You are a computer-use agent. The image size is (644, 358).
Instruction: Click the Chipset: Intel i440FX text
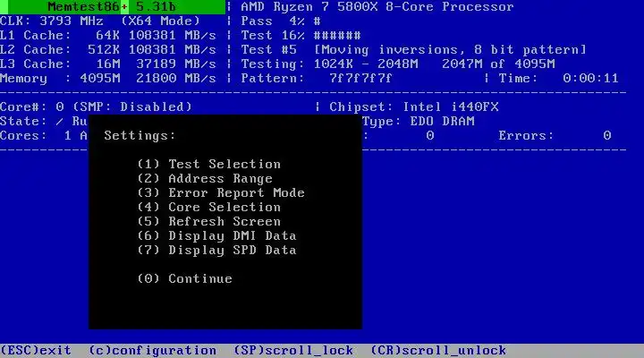[x=414, y=107]
